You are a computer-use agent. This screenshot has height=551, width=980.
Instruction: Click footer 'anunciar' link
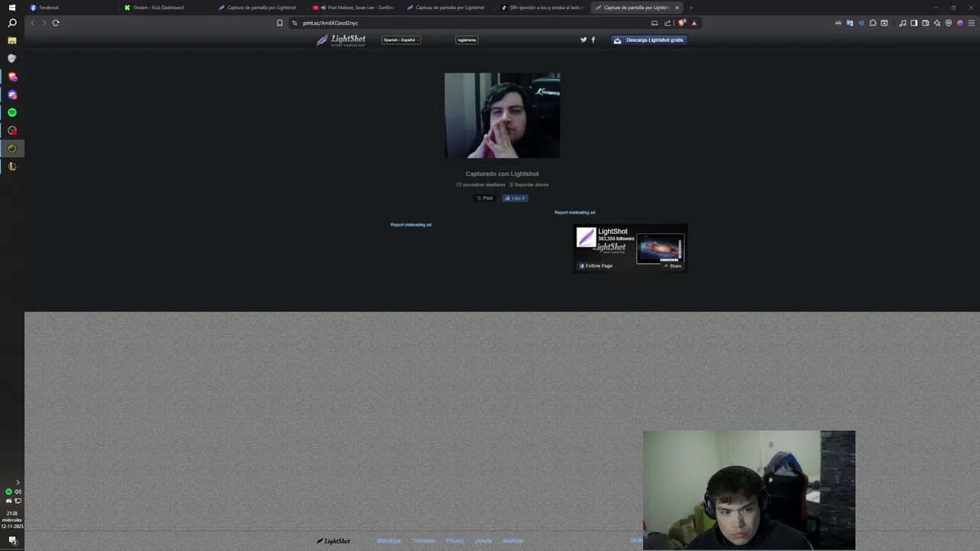[513, 541]
